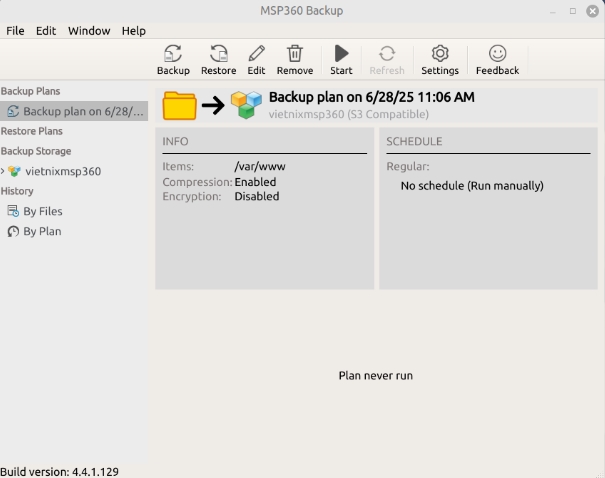
Task: Click the Backup Plans section header
Action: pos(30,91)
